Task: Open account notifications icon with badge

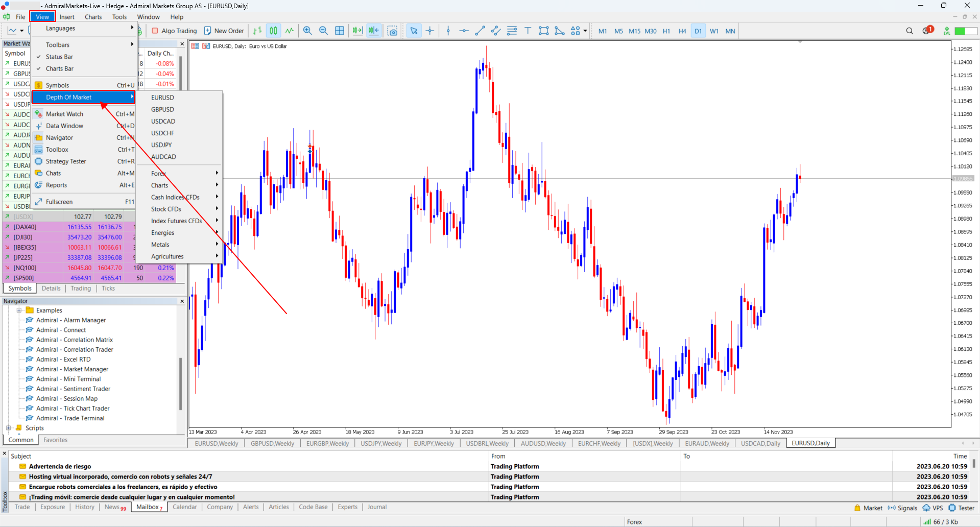Action: click(x=928, y=31)
